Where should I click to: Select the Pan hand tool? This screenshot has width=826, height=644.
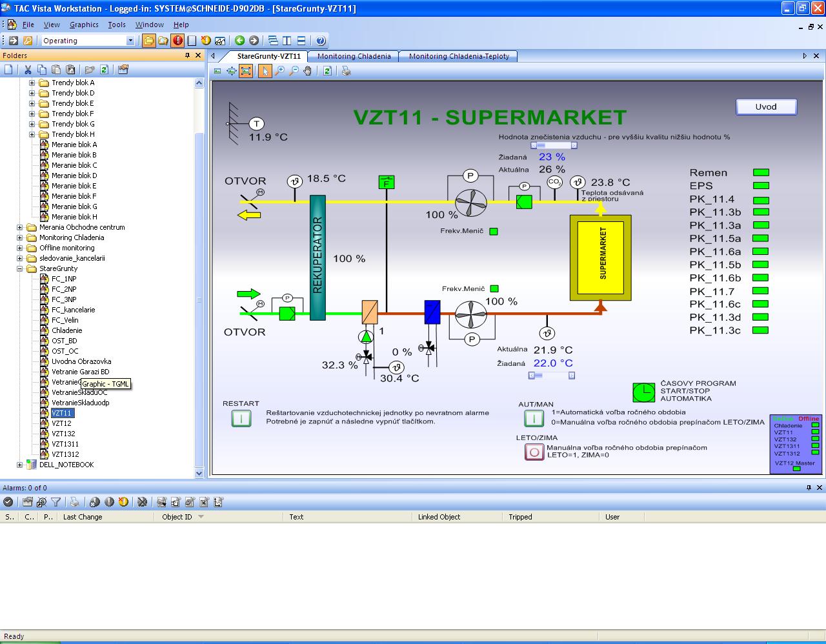(308, 71)
